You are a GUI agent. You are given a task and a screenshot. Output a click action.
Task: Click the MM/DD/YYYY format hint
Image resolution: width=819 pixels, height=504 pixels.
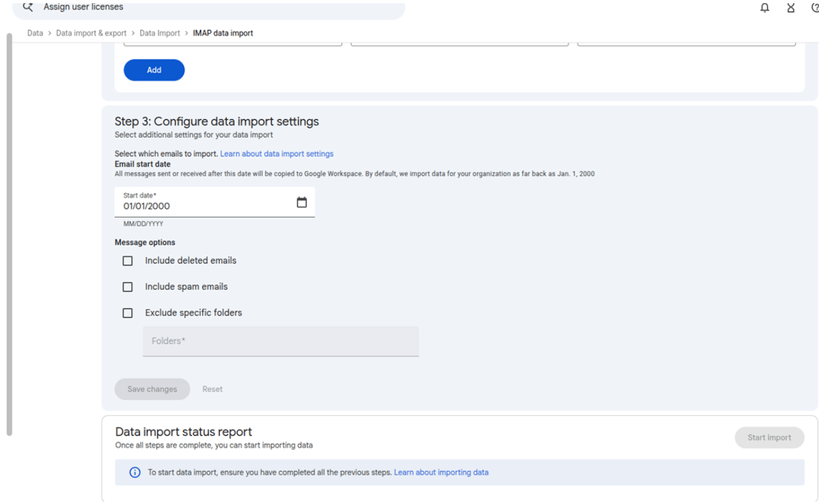pyautogui.click(x=143, y=224)
